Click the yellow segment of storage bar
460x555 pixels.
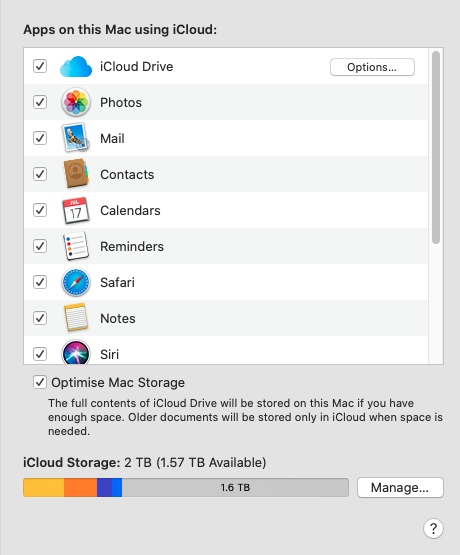[x=44, y=487]
